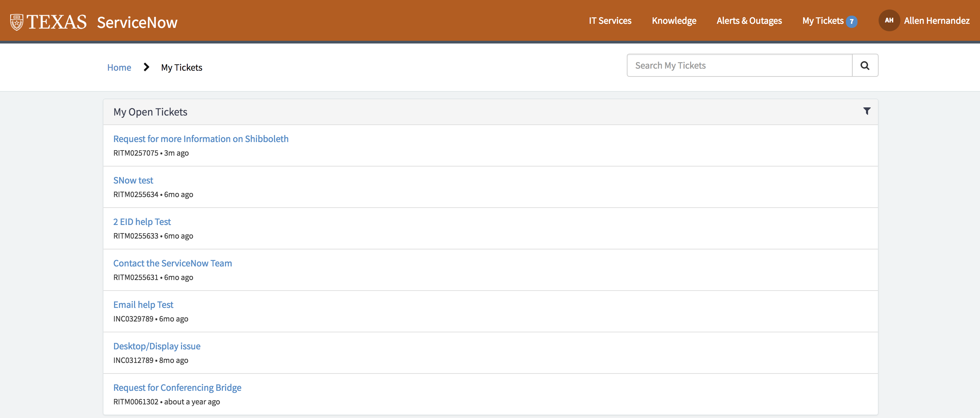Image resolution: width=980 pixels, height=418 pixels.
Task: Expand the Allen Hernandez user menu
Action: coord(936,20)
